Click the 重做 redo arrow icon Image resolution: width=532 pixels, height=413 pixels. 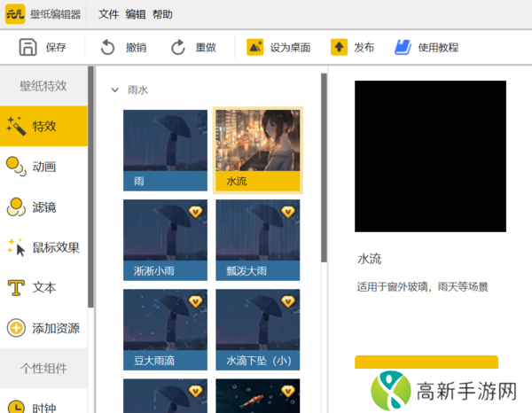(178, 47)
